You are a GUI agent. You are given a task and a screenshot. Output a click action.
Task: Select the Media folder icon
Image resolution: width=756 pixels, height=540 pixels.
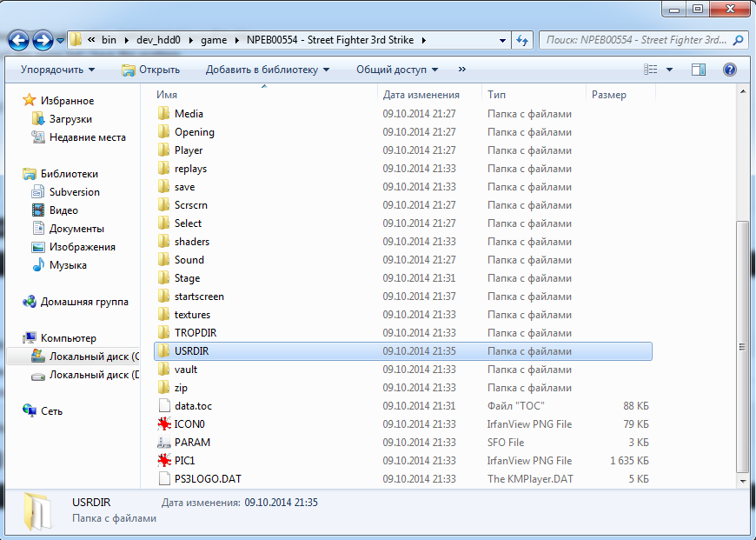(x=164, y=113)
